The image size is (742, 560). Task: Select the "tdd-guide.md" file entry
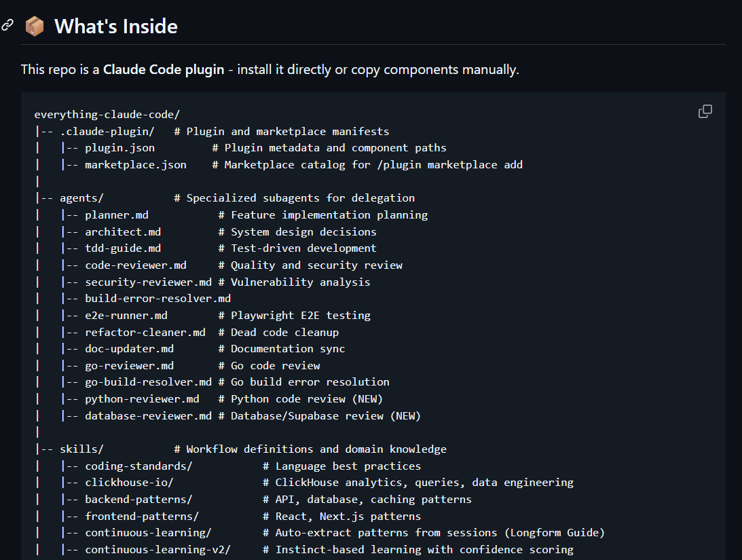coord(123,248)
